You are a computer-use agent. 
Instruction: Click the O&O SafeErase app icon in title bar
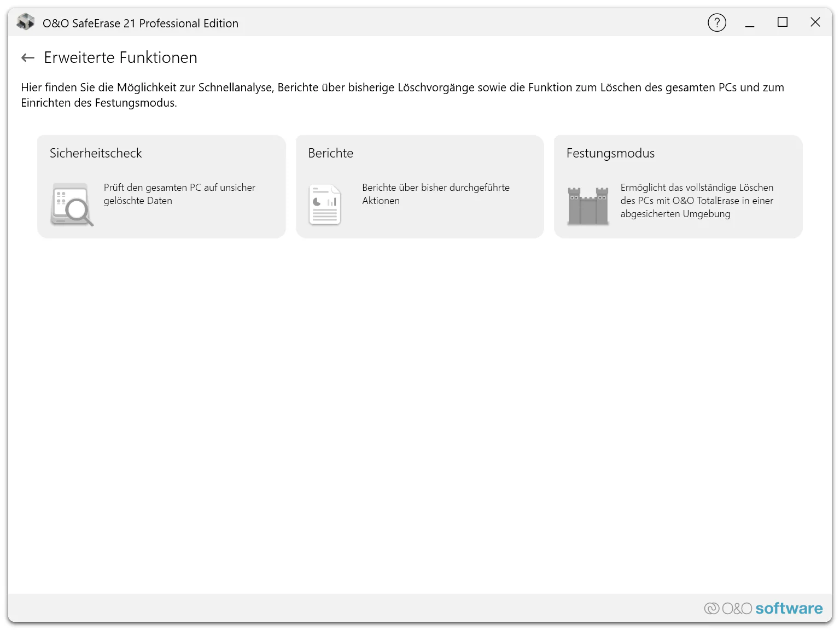26,22
